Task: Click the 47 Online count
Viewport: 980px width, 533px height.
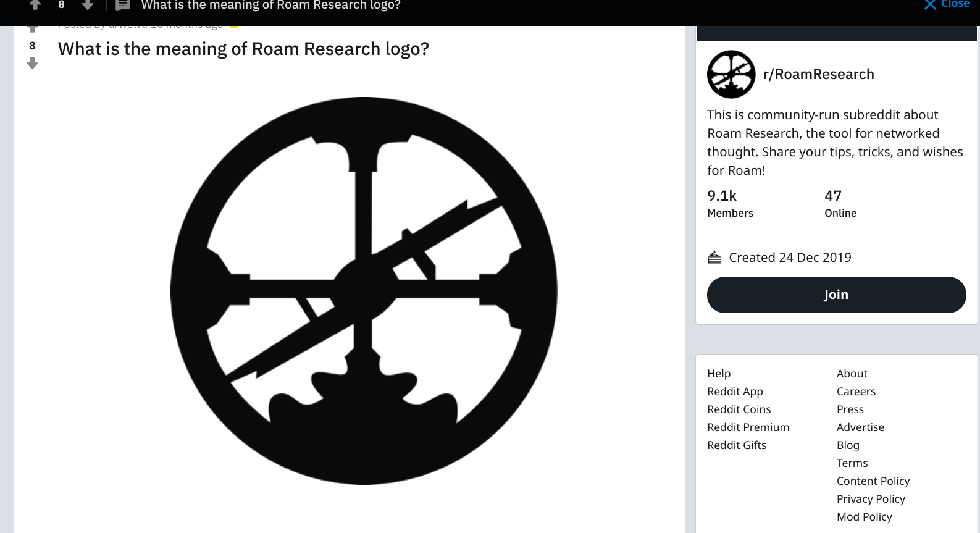Action: click(840, 204)
